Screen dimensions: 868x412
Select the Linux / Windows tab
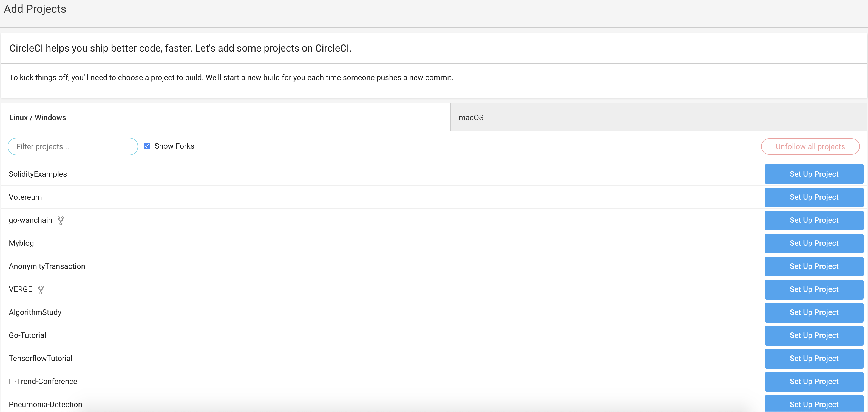click(x=37, y=117)
